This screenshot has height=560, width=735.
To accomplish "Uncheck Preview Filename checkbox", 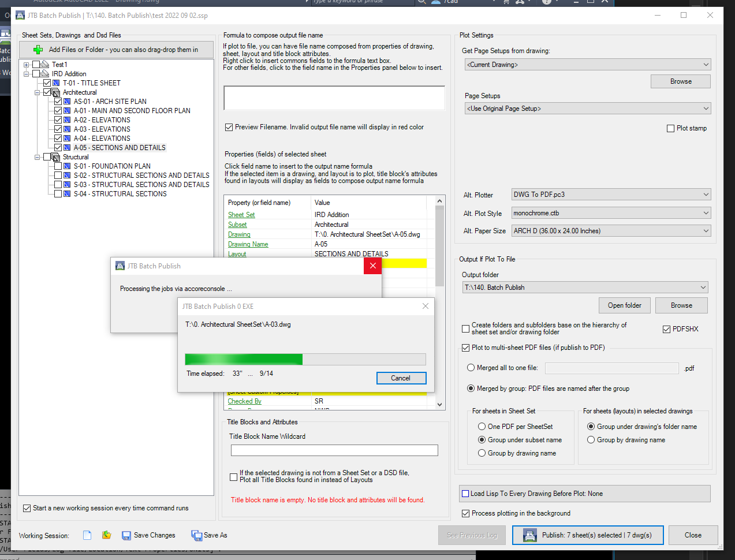I will [229, 127].
